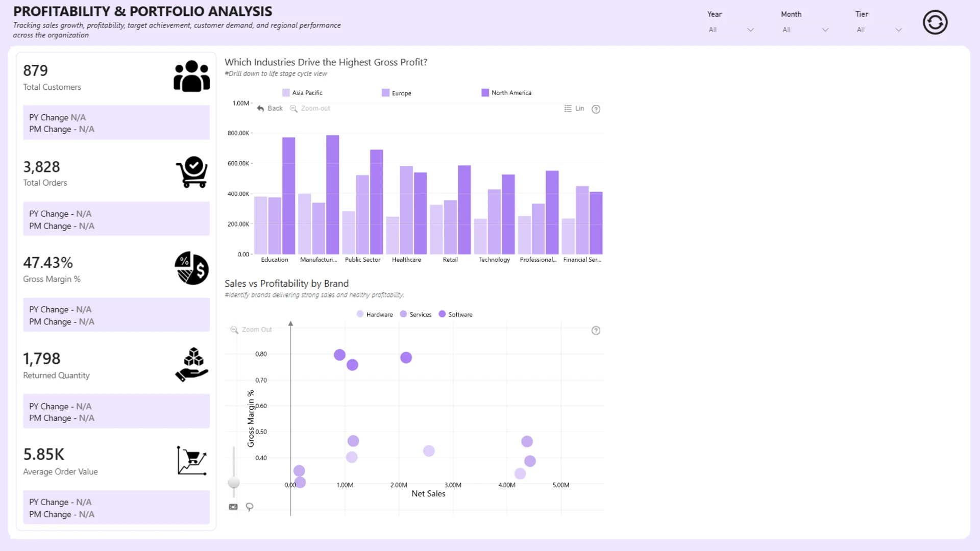980x551 pixels.
Task: Toggle the Lin scale icon on the industry chart
Action: (568, 109)
